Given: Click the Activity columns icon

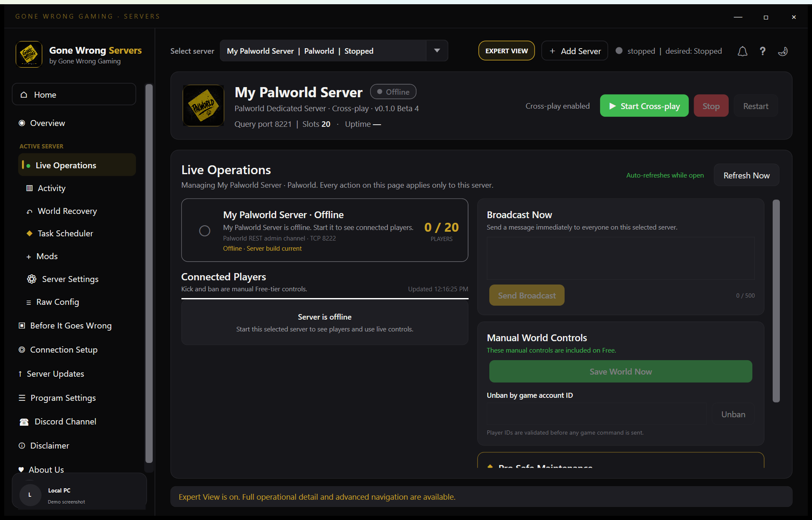Looking at the screenshot, I should click(29, 188).
